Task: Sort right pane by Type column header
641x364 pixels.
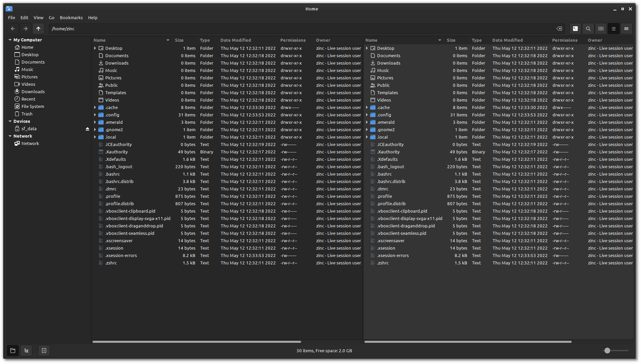Action: point(480,40)
